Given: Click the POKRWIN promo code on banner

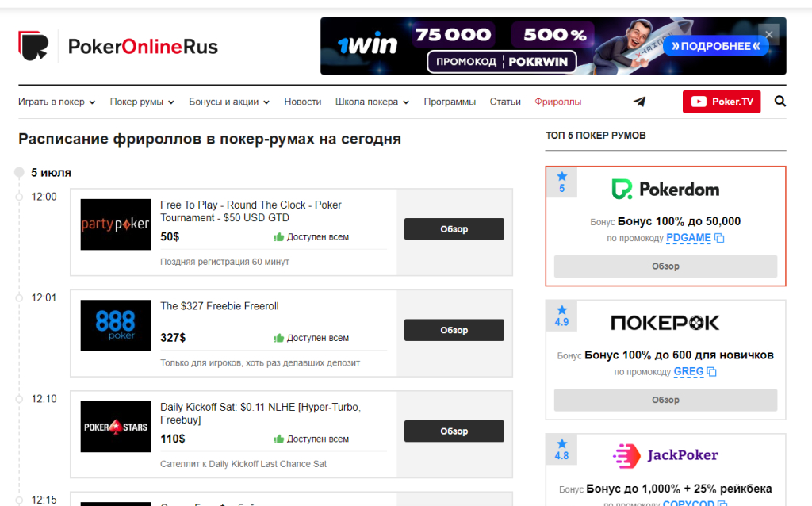Looking at the screenshot, I should click(x=538, y=62).
